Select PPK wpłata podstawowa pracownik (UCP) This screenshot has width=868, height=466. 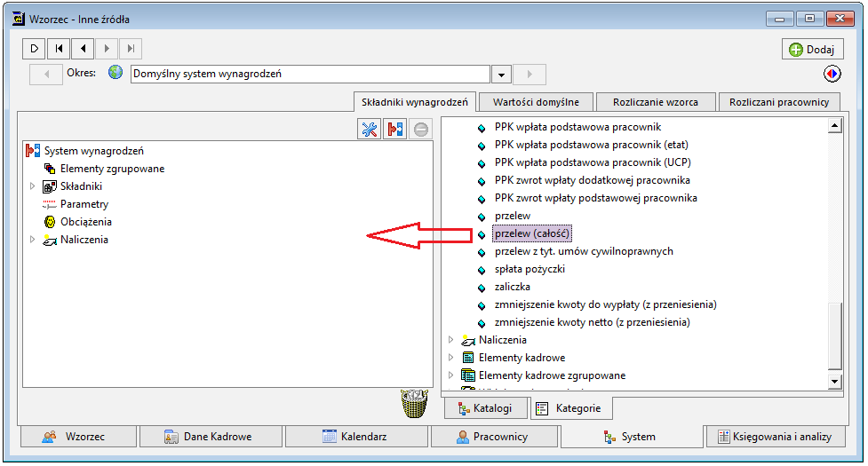click(x=593, y=162)
